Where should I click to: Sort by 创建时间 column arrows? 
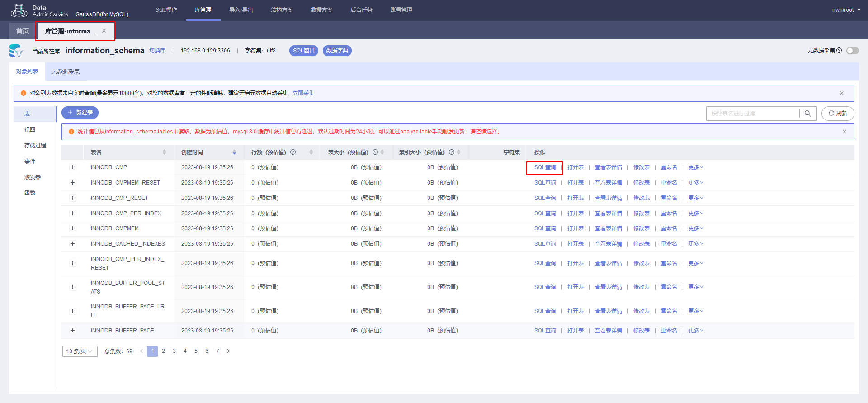[234, 152]
